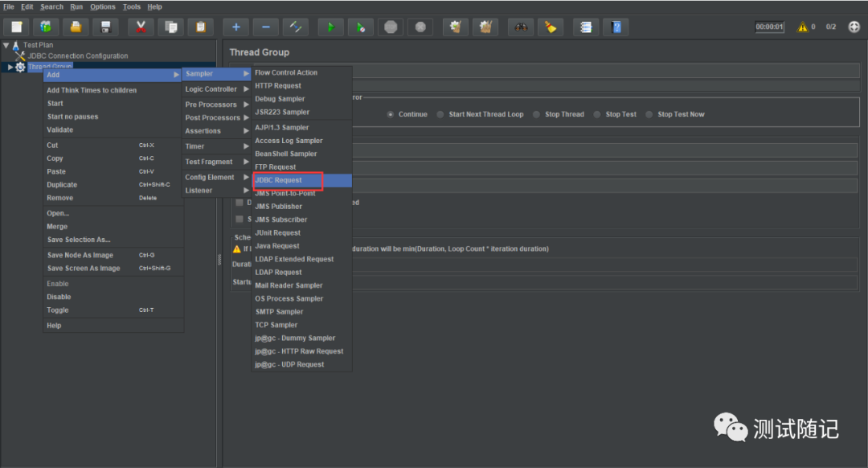The image size is (868, 468).
Task: Click the Shutdown toolbar icon
Action: coord(420,27)
